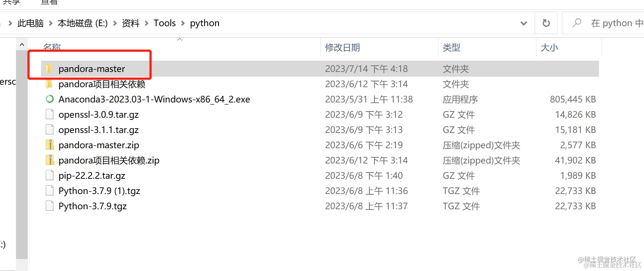Go to 本地磁盘 (E:) in the breadcrumb
This screenshot has width=644, height=271.
pyautogui.click(x=83, y=23)
